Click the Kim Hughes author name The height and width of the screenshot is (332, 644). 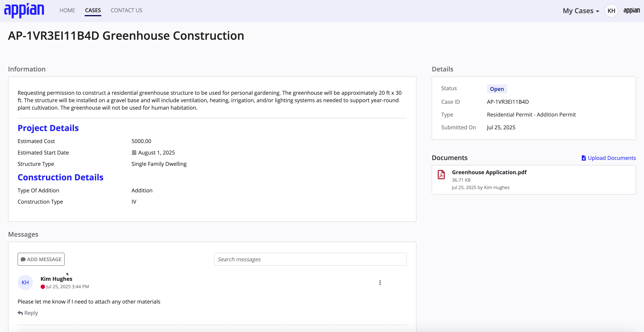pyautogui.click(x=56, y=279)
